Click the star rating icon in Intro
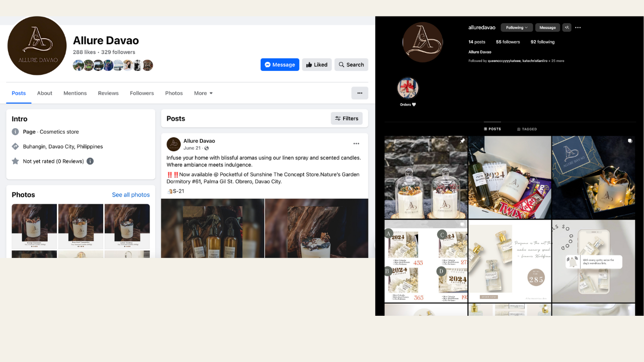This screenshot has height=362, width=644. click(x=15, y=161)
